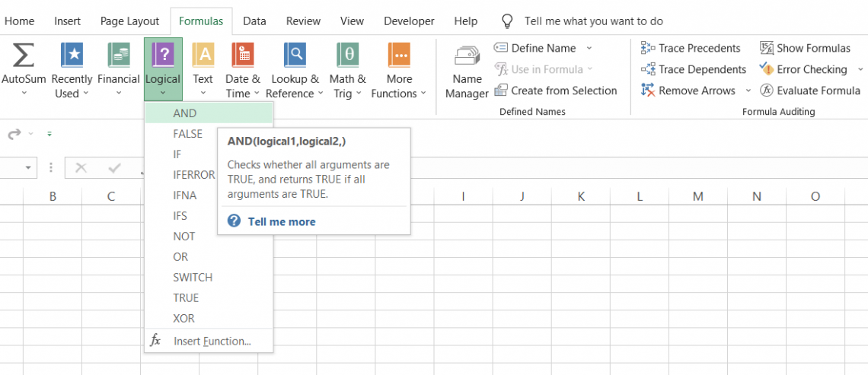Expand the Define Name dropdown arrow

(589, 48)
